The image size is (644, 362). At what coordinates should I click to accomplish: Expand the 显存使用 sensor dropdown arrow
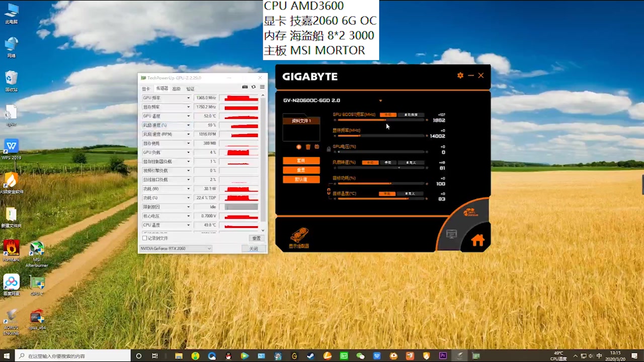189,143
